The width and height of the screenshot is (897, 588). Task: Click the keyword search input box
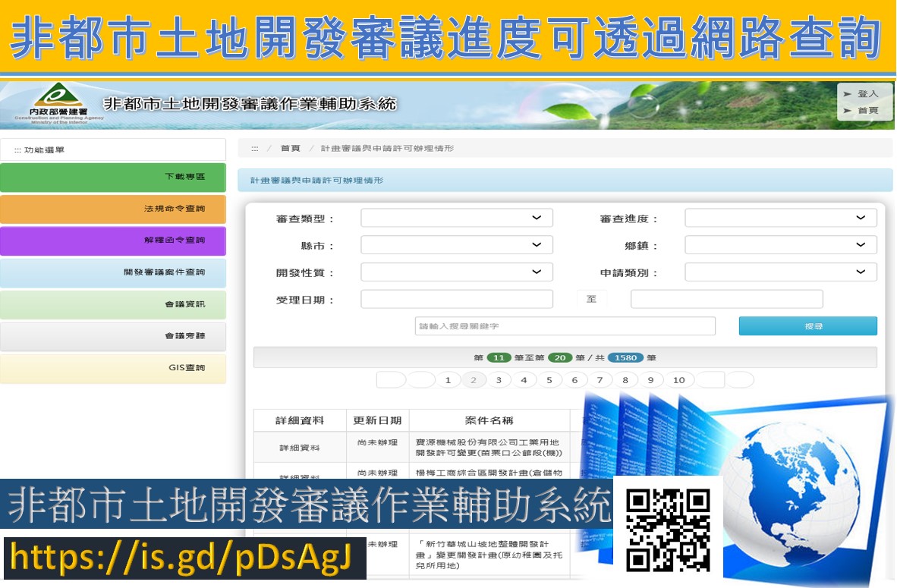pos(565,326)
